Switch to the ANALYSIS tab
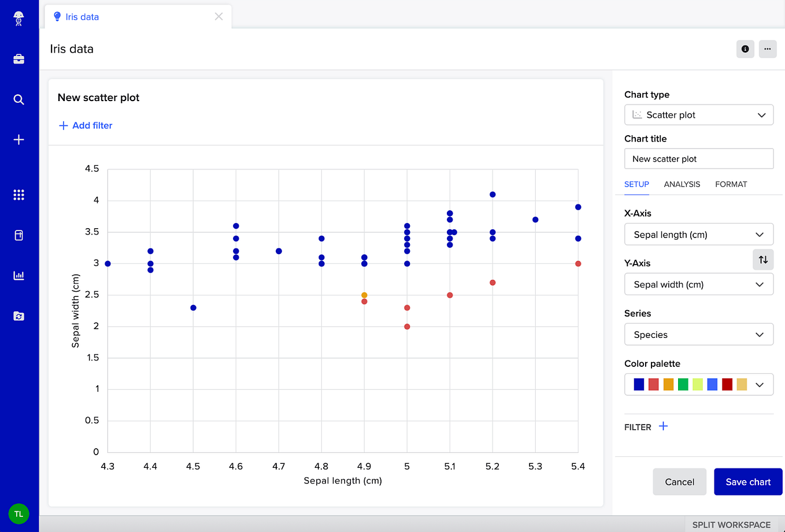This screenshot has width=785, height=532. (682, 184)
